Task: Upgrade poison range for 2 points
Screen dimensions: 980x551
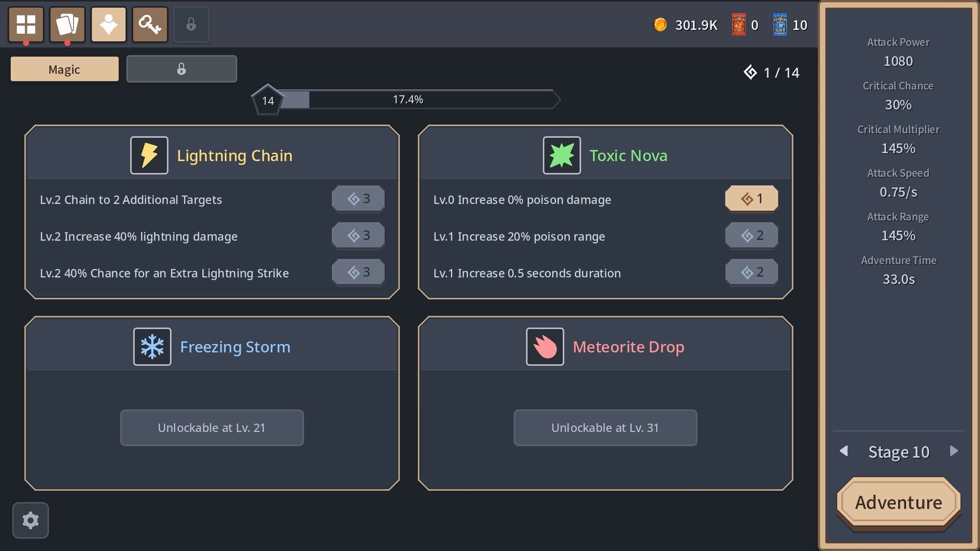Action: (752, 236)
